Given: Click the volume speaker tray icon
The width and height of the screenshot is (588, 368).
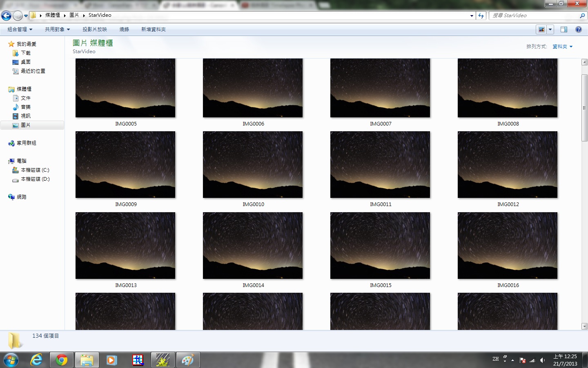Looking at the screenshot, I should tap(542, 360).
